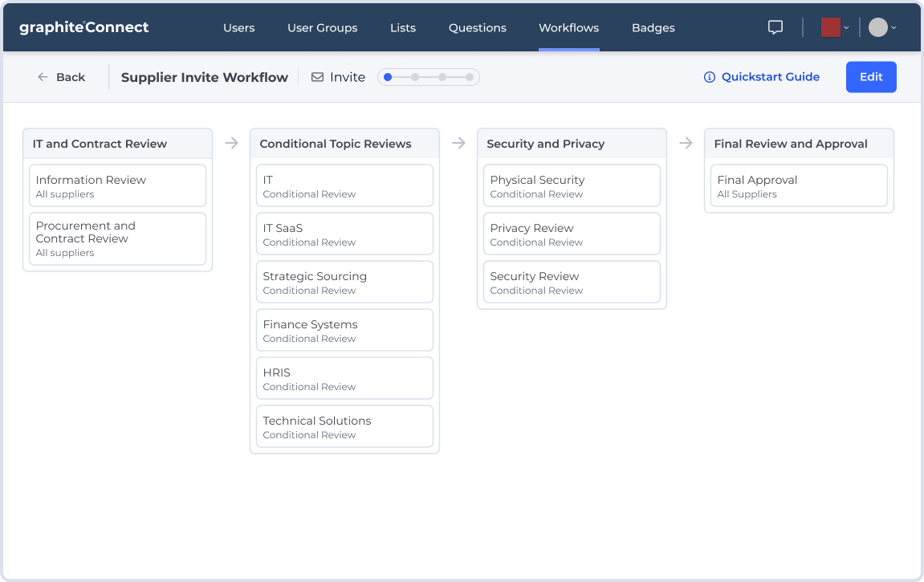Switch to the Lists tab

coord(403,27)
